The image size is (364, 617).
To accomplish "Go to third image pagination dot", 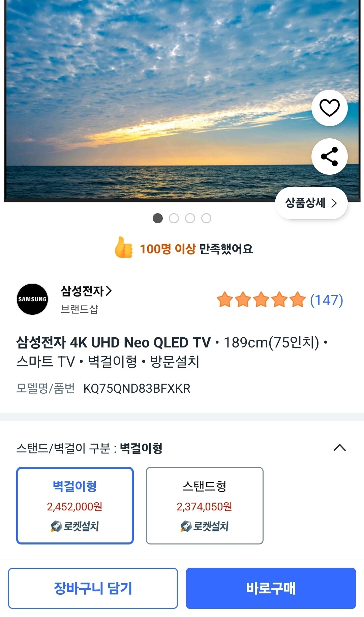I will click(x=190, y=218).
